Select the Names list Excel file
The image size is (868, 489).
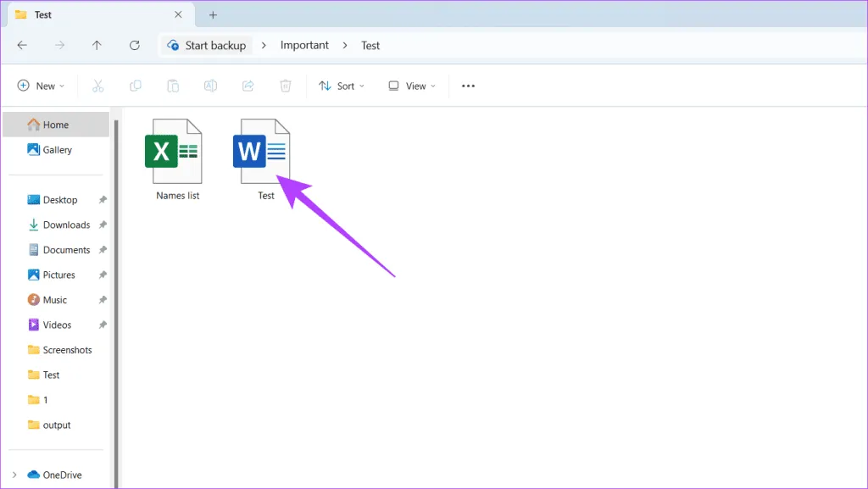tap(176, 157)
